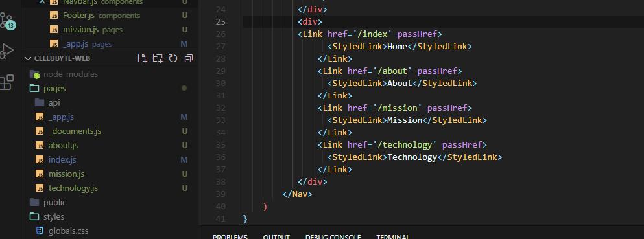The image size is (644, 239).
Task: Click the Mission text inside StyledLink
Action: (405, 120)
